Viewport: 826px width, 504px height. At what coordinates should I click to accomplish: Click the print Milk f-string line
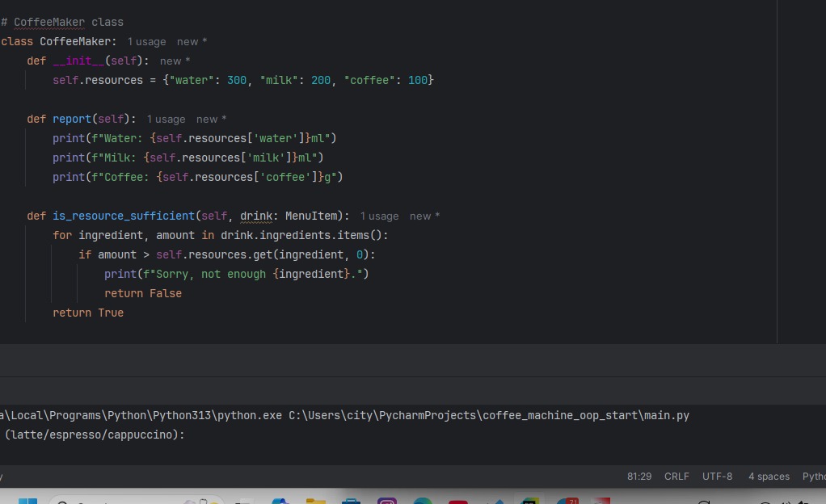(188, 157)
